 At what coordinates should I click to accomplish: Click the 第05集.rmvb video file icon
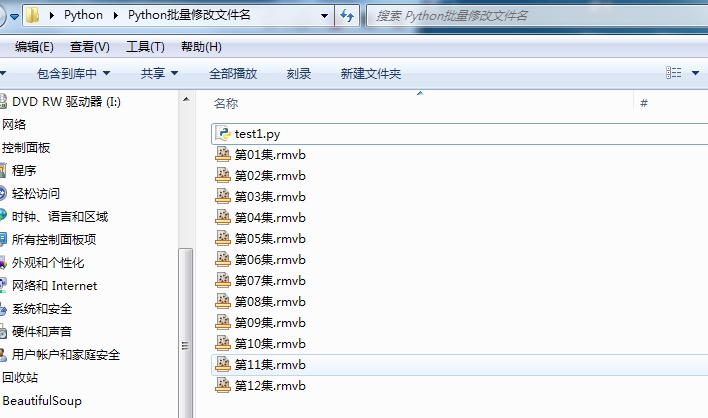223,238
